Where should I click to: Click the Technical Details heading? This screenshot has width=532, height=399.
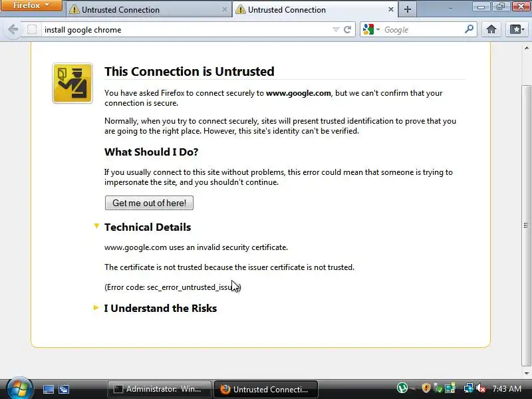[148, 227]
